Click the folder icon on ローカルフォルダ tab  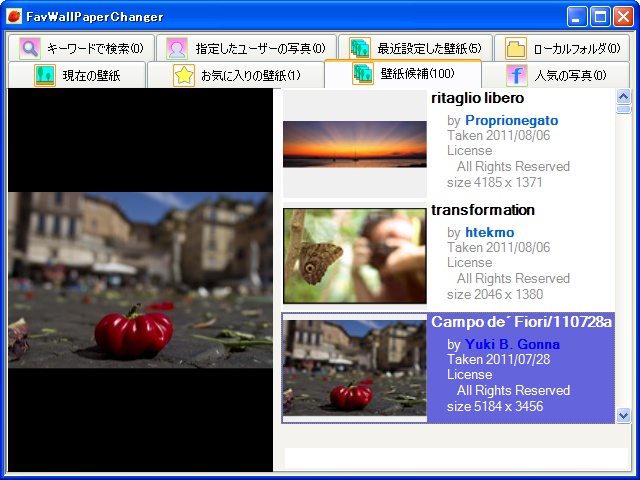pyautogui.click(x=516, y=49)
